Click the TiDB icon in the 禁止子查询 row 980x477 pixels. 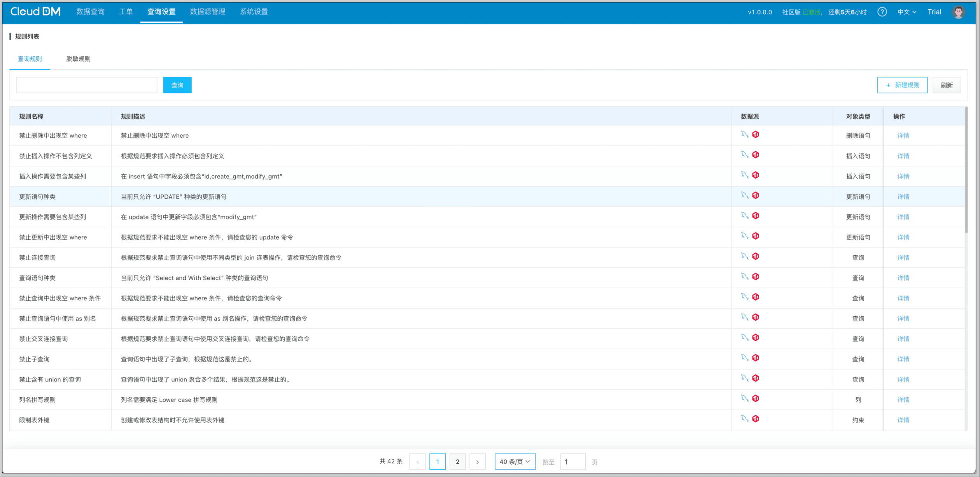(x=756, y=358)
